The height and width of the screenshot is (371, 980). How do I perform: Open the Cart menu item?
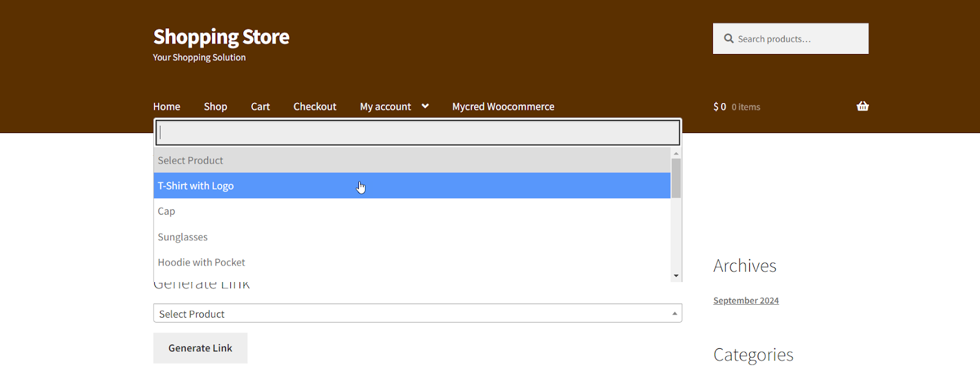260,107
